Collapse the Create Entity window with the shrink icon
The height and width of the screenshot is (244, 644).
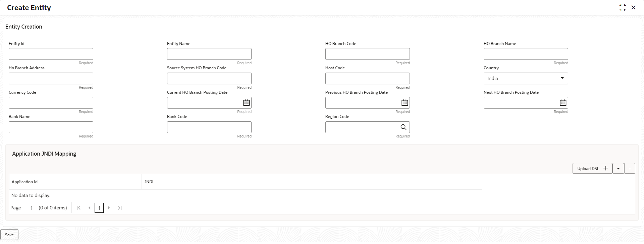click(623, 7)
